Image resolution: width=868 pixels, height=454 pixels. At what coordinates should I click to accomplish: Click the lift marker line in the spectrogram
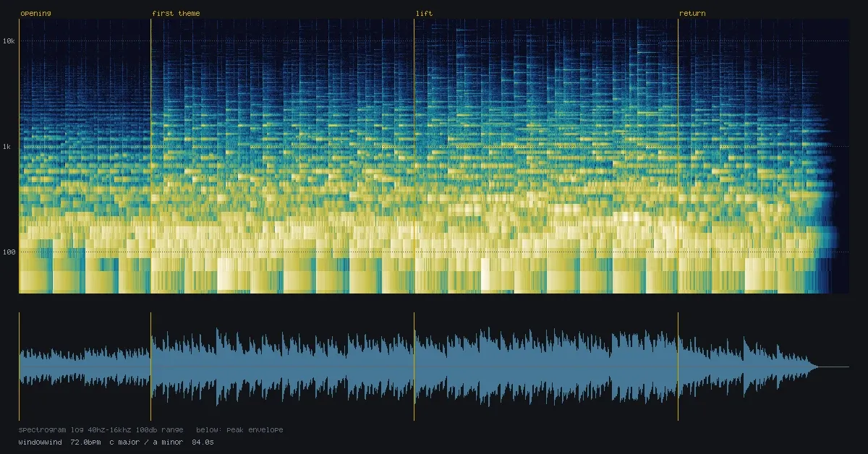coord(414,155)
